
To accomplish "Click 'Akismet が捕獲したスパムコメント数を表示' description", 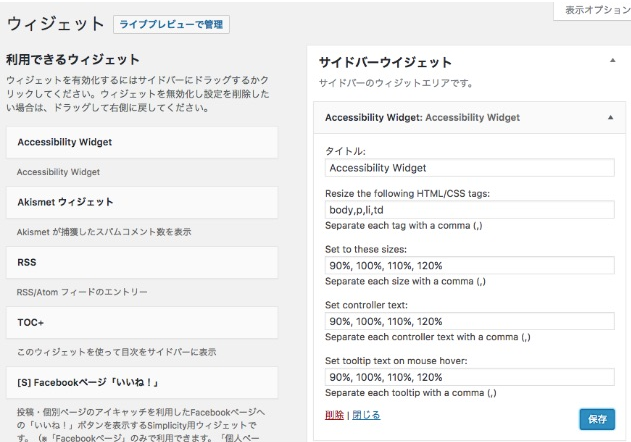I will 104,232.
